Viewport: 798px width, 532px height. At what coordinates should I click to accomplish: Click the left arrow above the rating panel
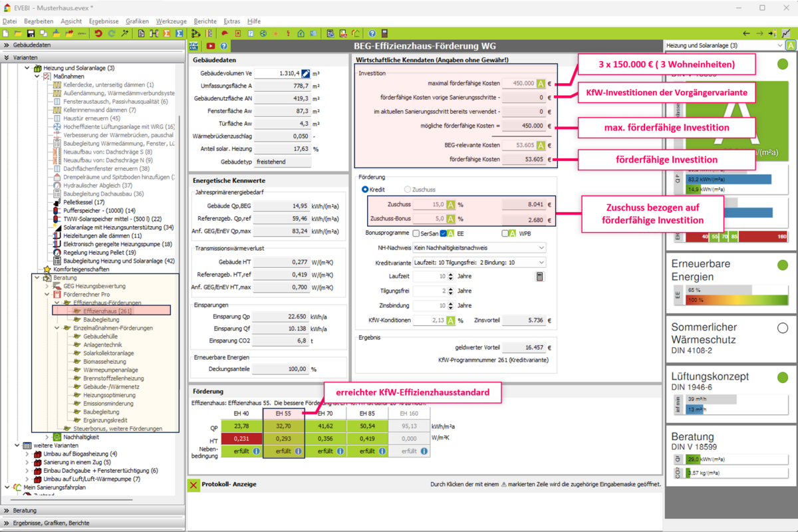(x=747, y=33)
